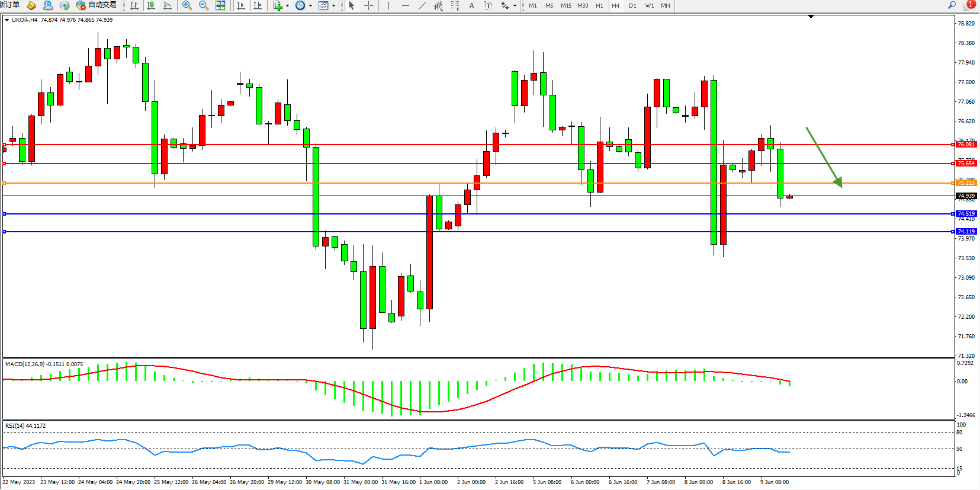Toggle chart auto scroll
The width and height of the screenshot is (980, 490).
pos(240,5)
